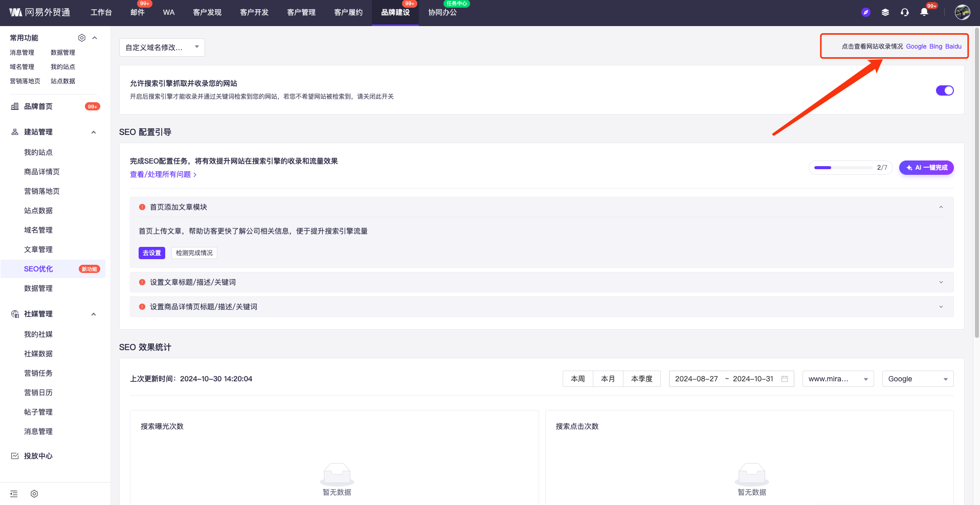Open the user avatar profile menu

(x=962, y=12)
